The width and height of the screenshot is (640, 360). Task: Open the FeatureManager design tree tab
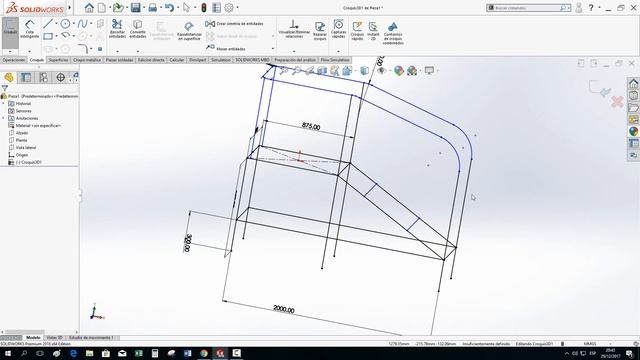[9, 77]
